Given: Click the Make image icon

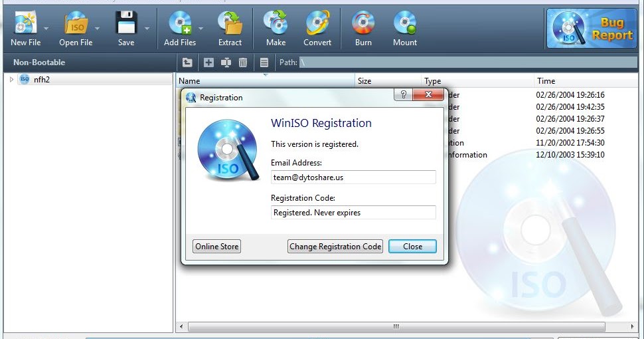Looking at the screenshot, I should 276,23.
